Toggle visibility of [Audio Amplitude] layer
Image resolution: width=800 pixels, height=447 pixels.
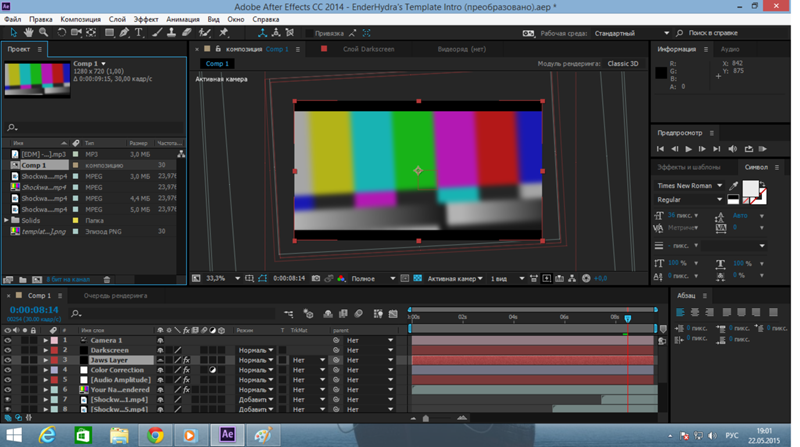tap(7, 380)
